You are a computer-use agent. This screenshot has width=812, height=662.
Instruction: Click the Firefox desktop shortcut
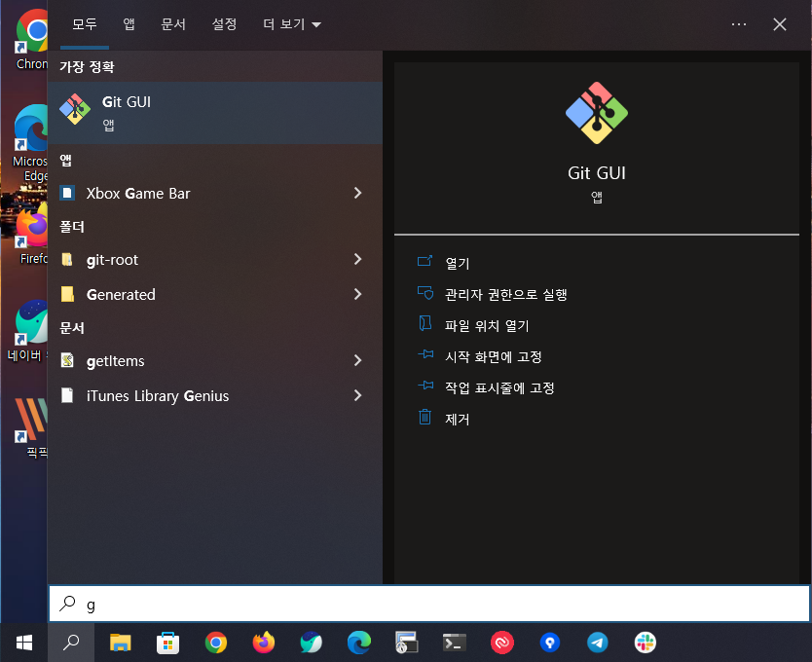(31, 233)
